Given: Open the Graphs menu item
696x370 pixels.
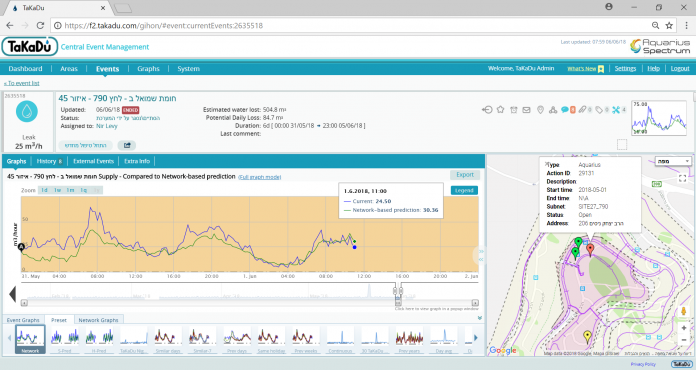Looking at the screenshot, I should 148,69.
